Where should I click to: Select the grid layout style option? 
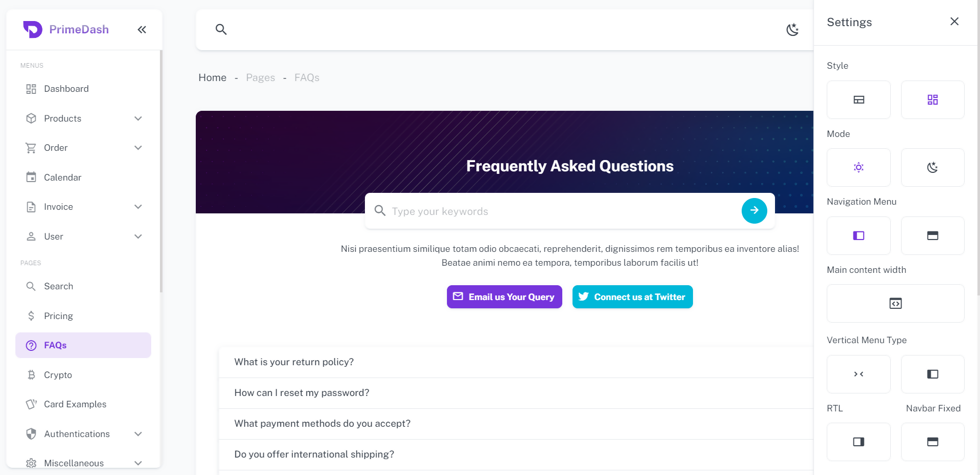click(932, 100)
